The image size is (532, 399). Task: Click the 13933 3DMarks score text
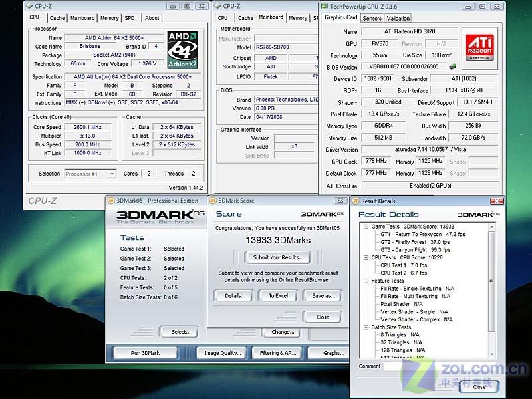pyautogui.click(x=278, y=241)
